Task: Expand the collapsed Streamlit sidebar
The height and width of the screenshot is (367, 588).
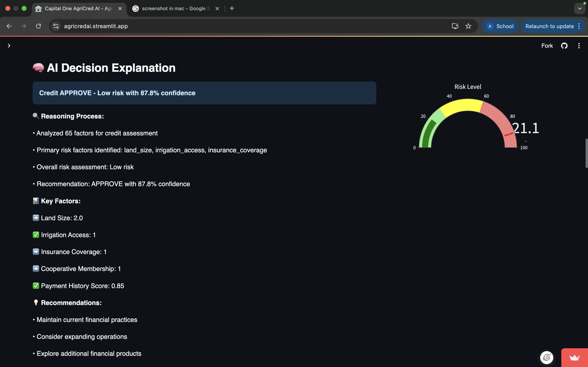Action: point(9,46)
